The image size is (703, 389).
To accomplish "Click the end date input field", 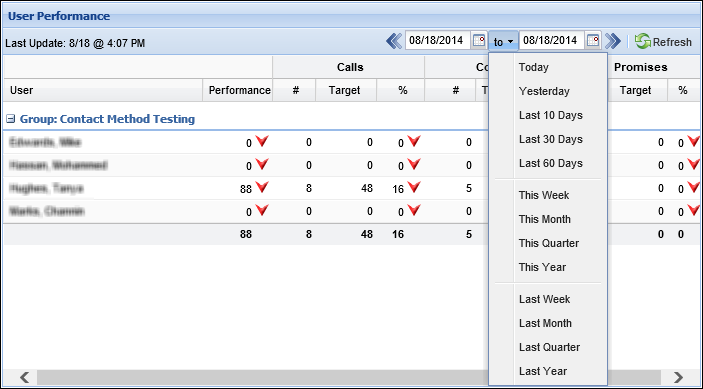I will point(551,41).
